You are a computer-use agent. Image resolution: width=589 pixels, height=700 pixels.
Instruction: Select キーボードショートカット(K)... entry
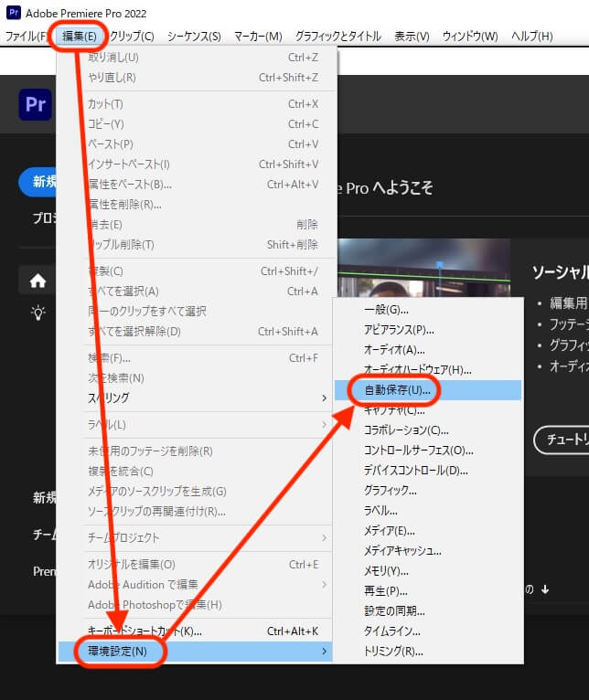pos(196,631)
